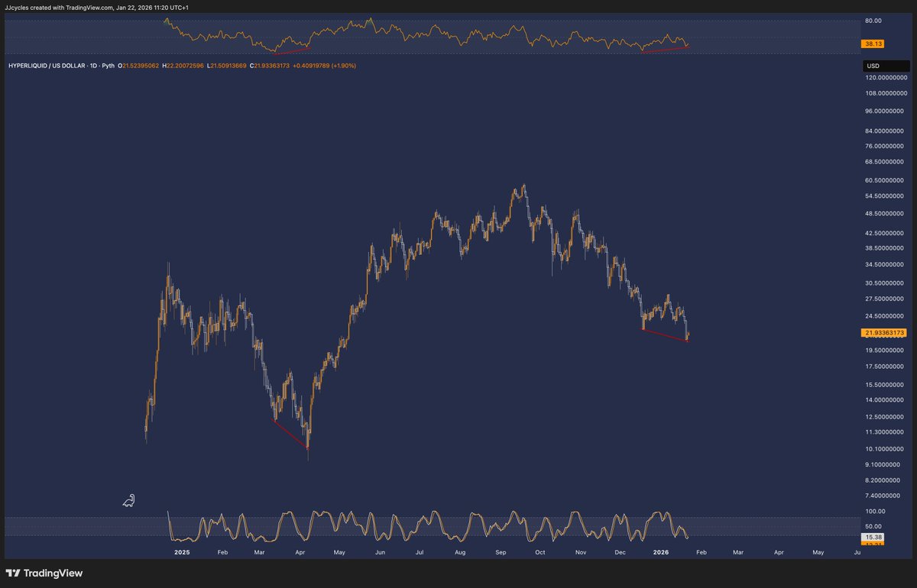This screenshot has height=588, width=917.
Task: Click the Oct label on the time axis
Action: [x=540, y=551]
